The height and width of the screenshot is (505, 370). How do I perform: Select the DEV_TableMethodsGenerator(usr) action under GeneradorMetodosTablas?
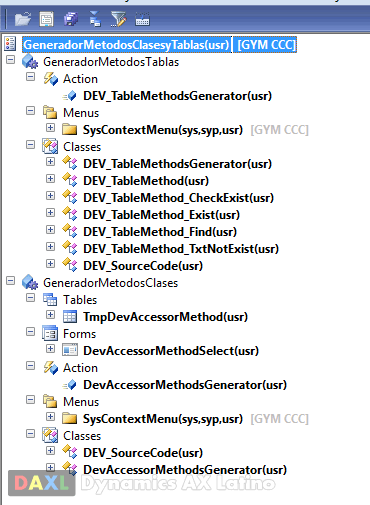(x=177, y=96)
